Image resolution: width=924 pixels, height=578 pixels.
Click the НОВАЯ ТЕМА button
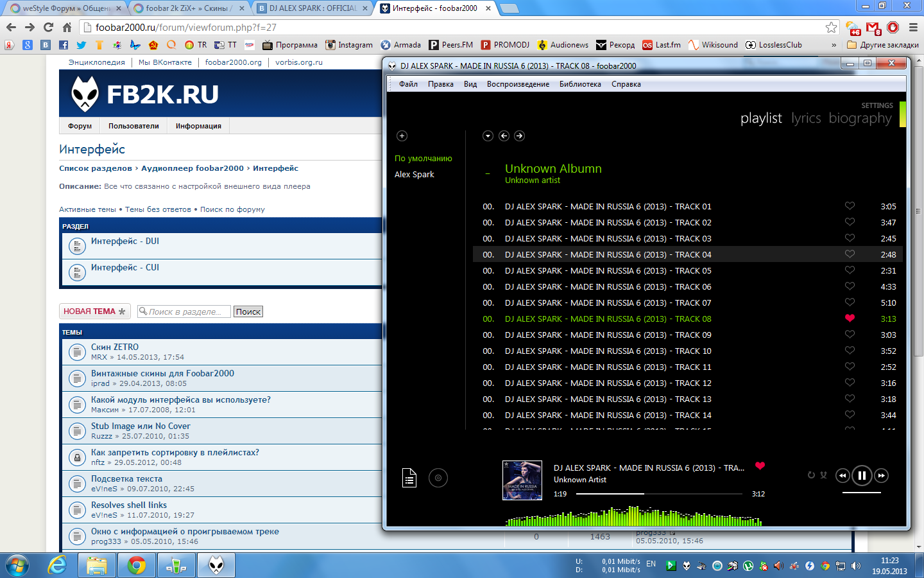(95, 311)
